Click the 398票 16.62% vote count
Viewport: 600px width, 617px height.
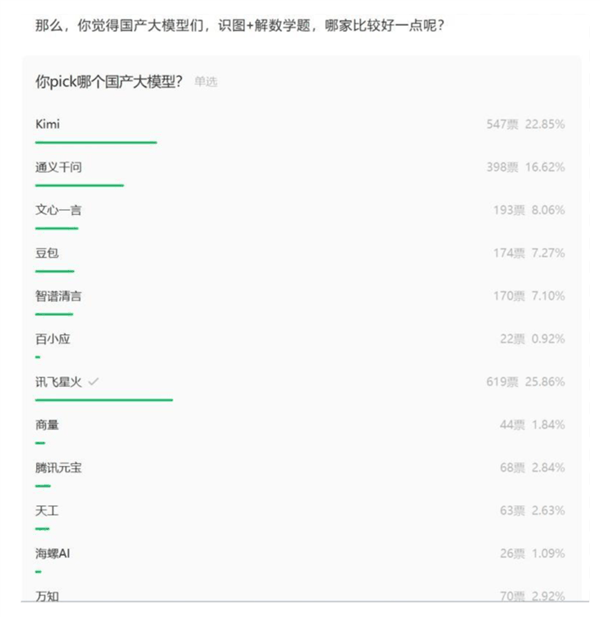tap(525, 168)
